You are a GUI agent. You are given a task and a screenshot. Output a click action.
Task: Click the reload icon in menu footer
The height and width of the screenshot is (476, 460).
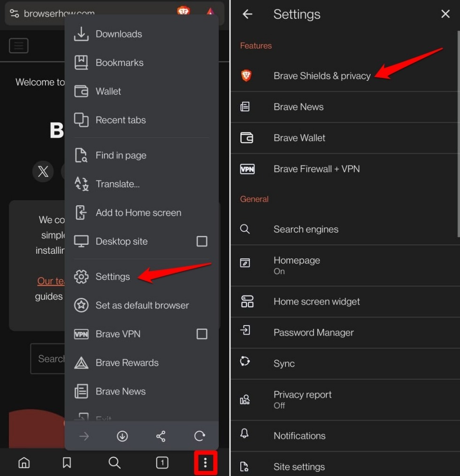[x=199, y=436]
